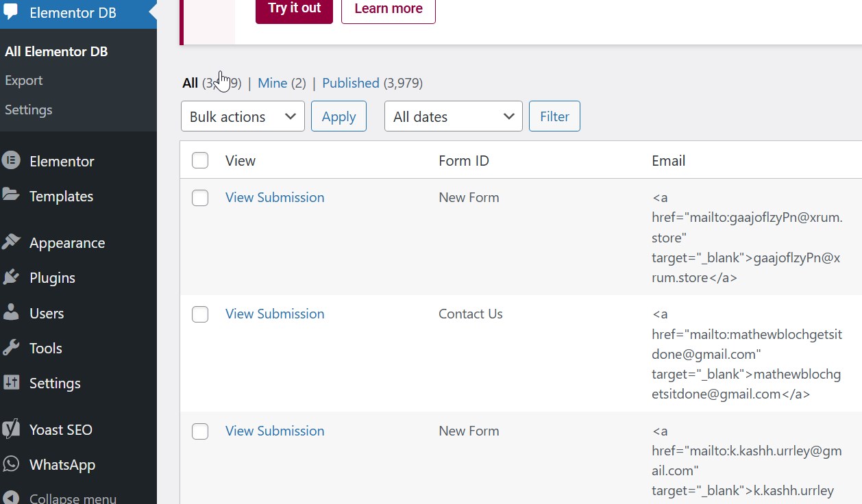
Task: Click the Plugins plug icon
Action: [10, 277]
